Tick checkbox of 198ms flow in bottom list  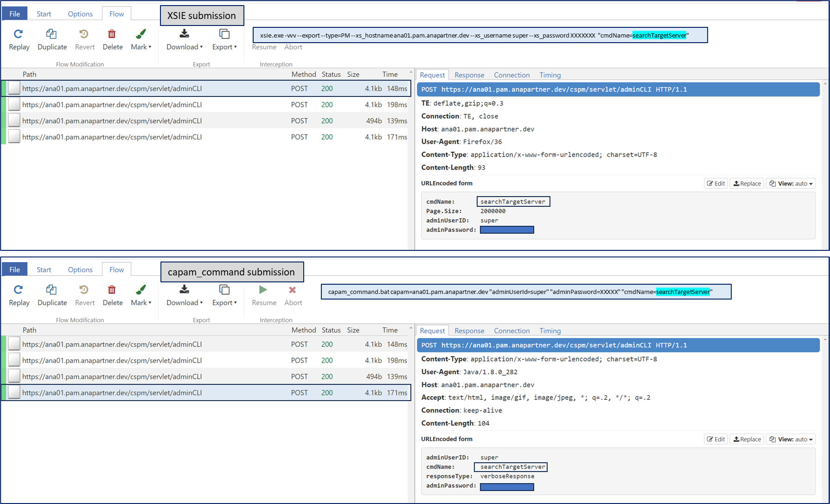(x=14, y=360)
